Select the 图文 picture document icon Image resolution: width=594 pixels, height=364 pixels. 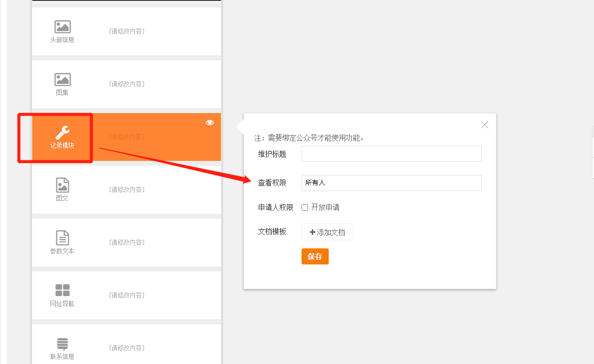coord(62,185)
